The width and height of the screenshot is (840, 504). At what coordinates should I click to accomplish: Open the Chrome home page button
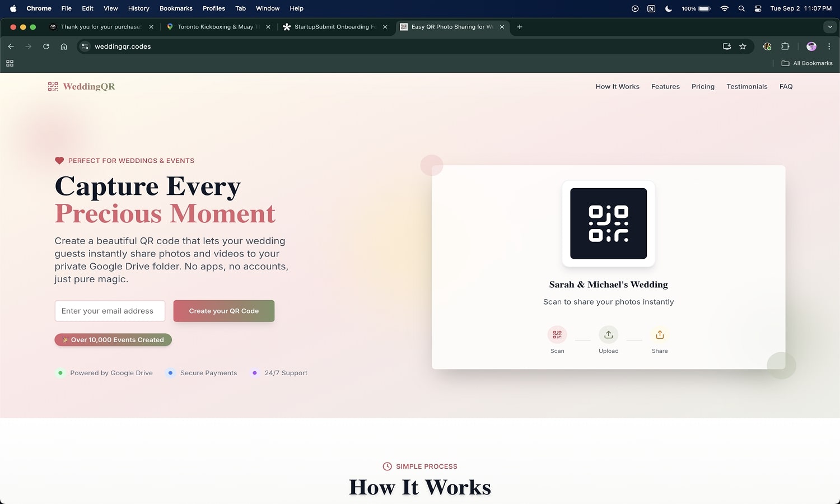(64, 46)
